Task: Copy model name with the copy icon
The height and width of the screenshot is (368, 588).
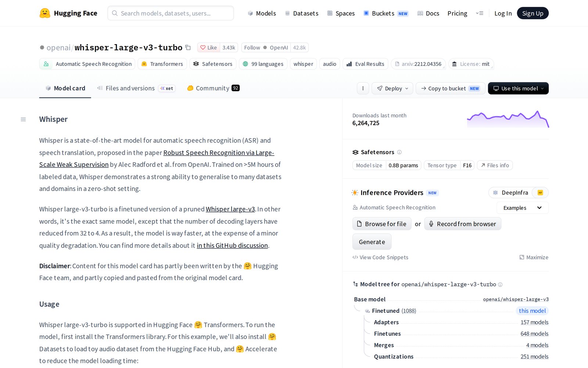Action: point(188,47)
